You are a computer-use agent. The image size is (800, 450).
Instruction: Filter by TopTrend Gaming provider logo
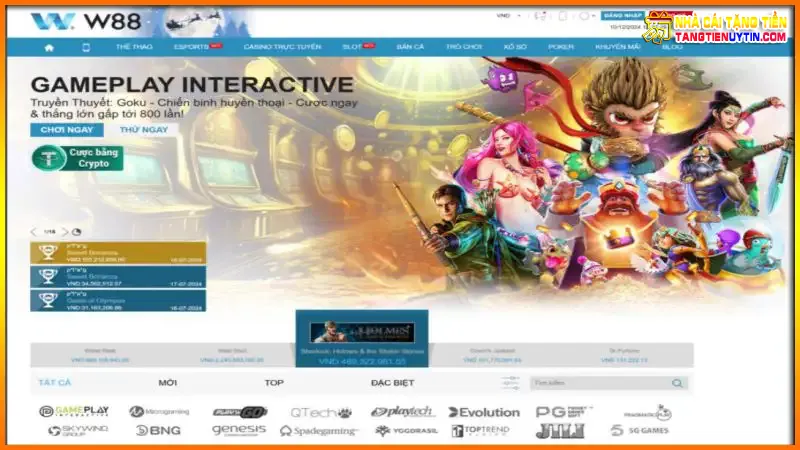[481, 431]
